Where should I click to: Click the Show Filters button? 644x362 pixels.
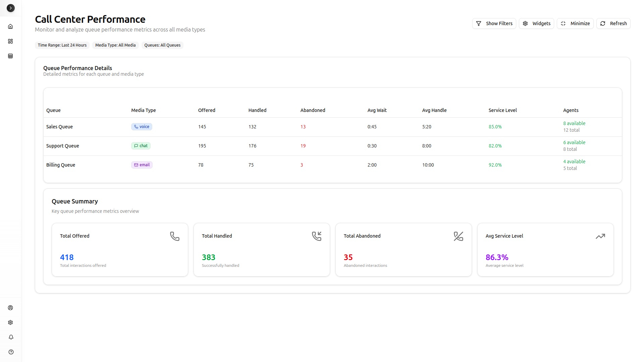pos(494,23)
